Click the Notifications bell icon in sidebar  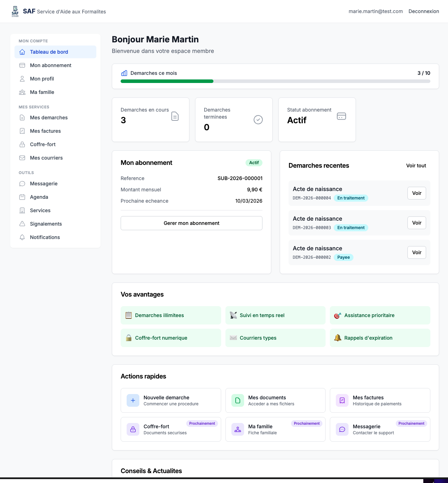click(22, 237)
